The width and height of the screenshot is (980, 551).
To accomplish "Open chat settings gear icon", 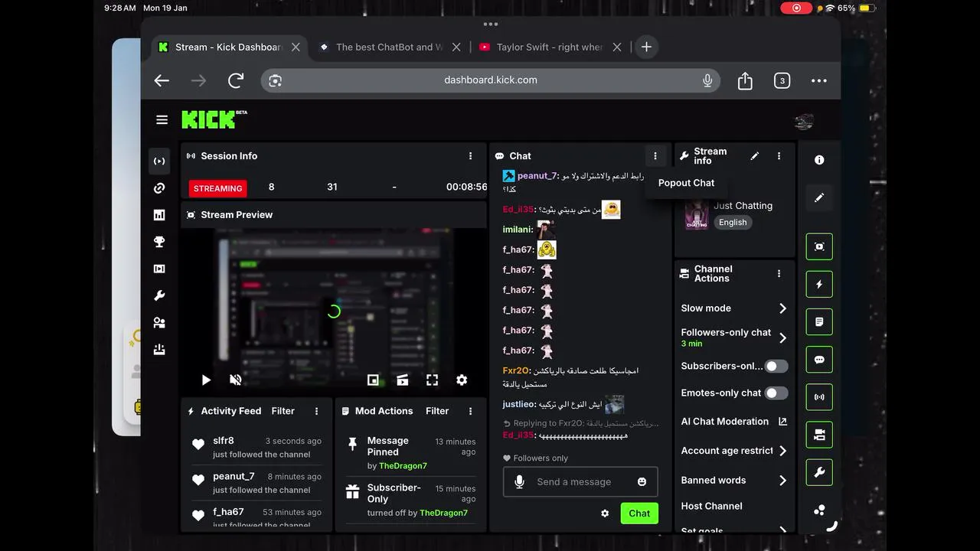I will [x=605, y=514].
